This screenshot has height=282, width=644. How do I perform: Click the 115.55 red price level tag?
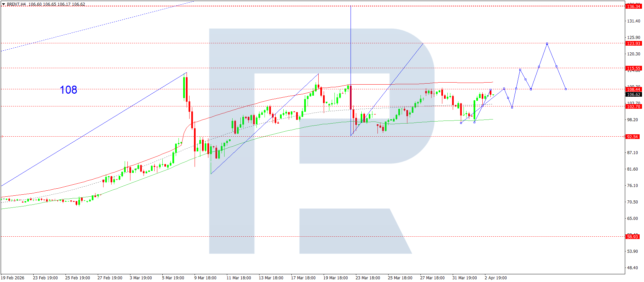(633, 68)
